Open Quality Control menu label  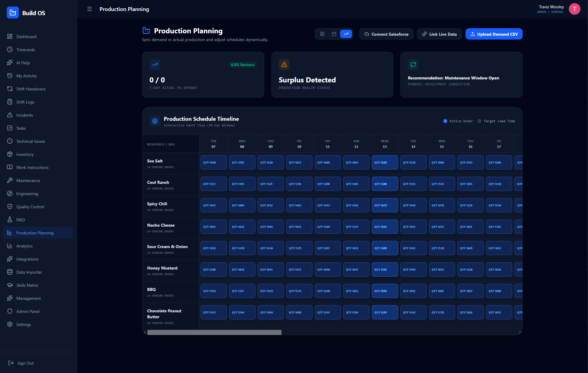30,207
